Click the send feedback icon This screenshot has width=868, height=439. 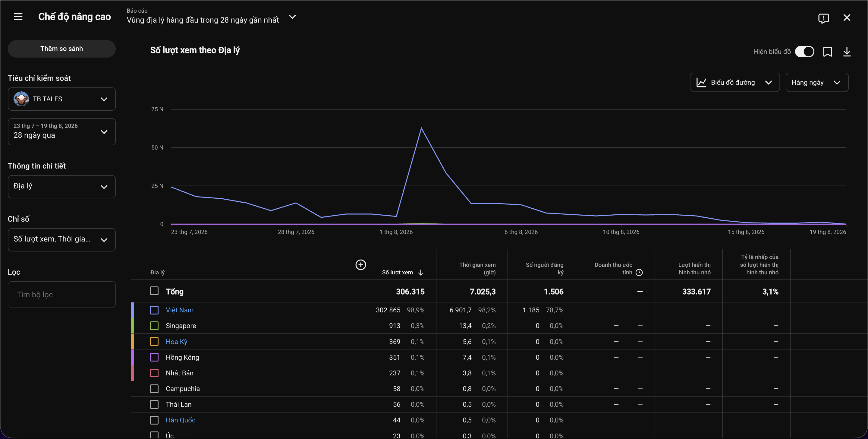click(x=823, y=18)
